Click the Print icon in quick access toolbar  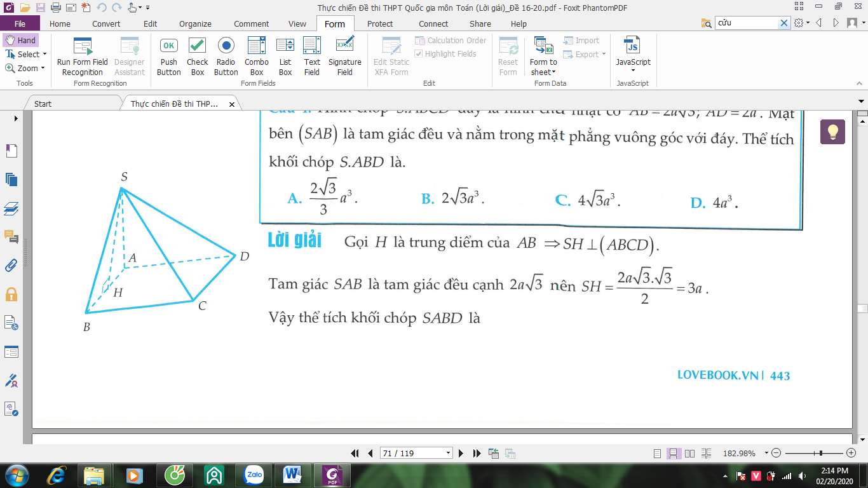[x=55, y=8]
